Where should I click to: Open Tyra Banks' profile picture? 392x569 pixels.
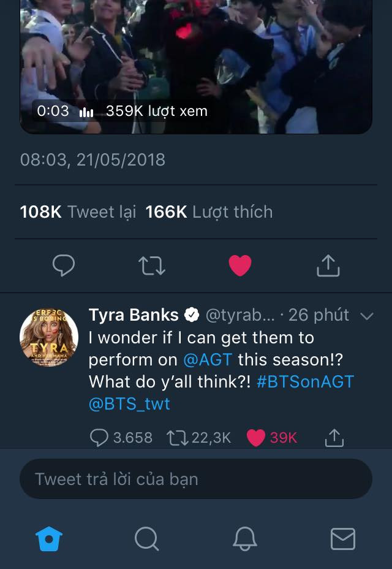[x=49, y=338]
